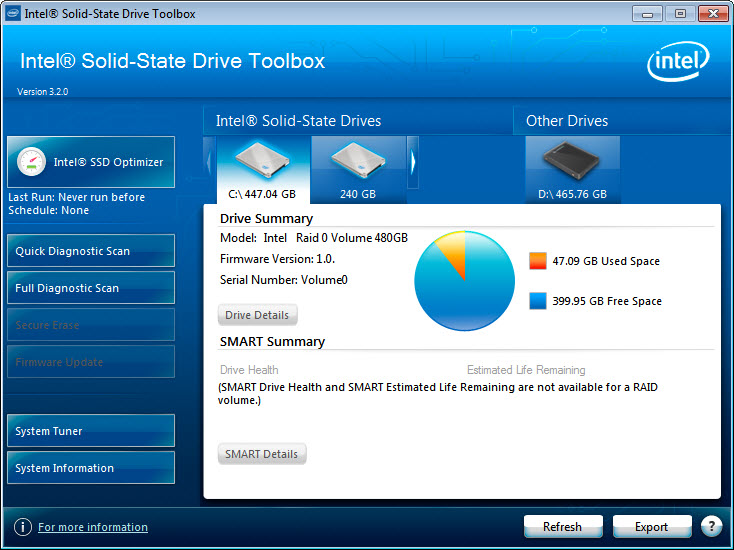
Task: Run the Quick Diagnostic Scan
Action: [90, 251]
